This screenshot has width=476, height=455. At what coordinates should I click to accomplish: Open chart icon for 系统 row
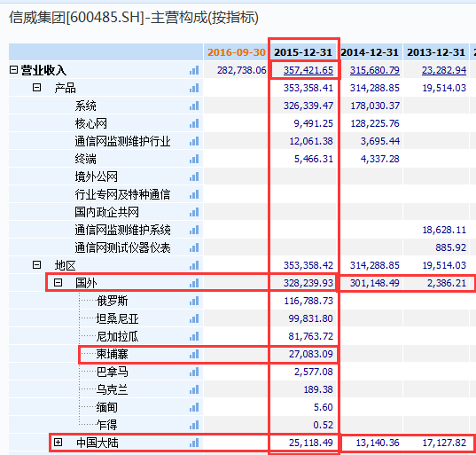(194, 106)
